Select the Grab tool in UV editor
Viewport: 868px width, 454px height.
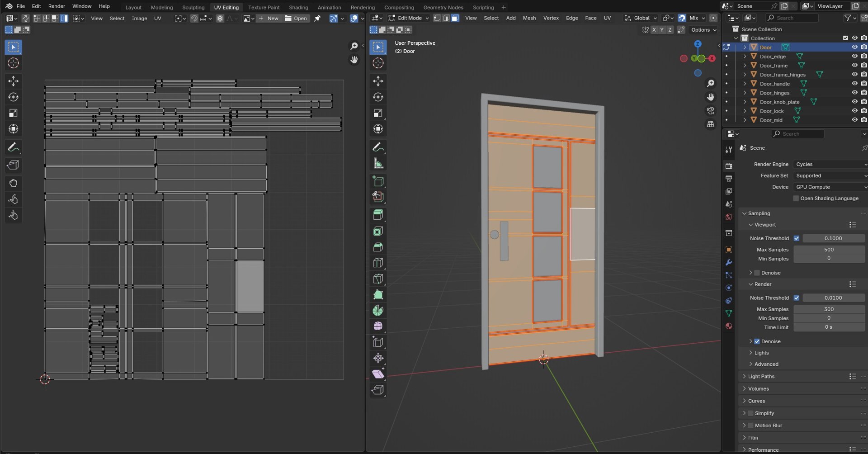click(13, 183)
